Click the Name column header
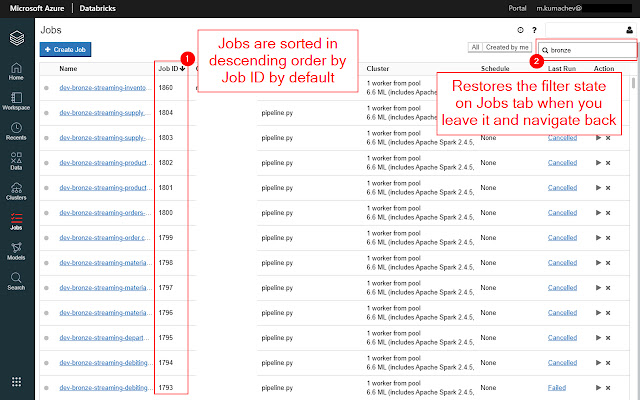 [x=68, y=69]
